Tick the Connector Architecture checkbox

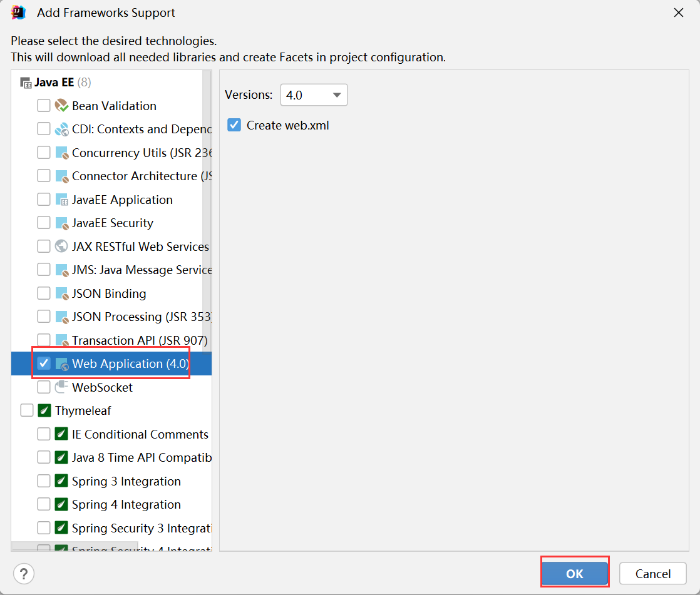point(44,176)
